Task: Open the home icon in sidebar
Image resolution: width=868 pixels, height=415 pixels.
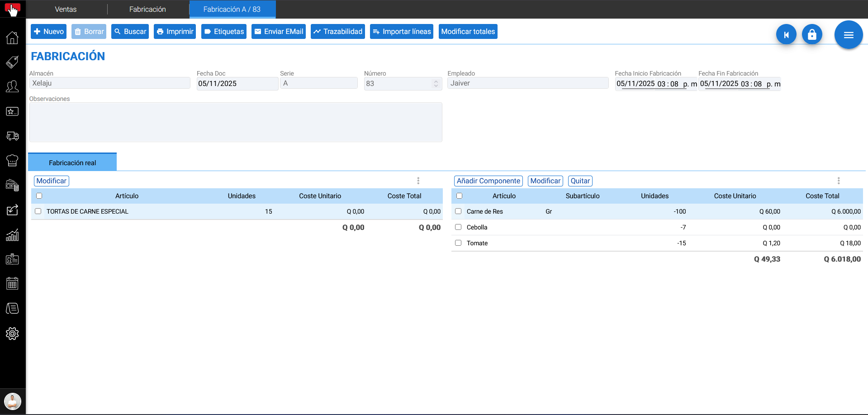Action: pyautogui.click(x=12, y=38)
